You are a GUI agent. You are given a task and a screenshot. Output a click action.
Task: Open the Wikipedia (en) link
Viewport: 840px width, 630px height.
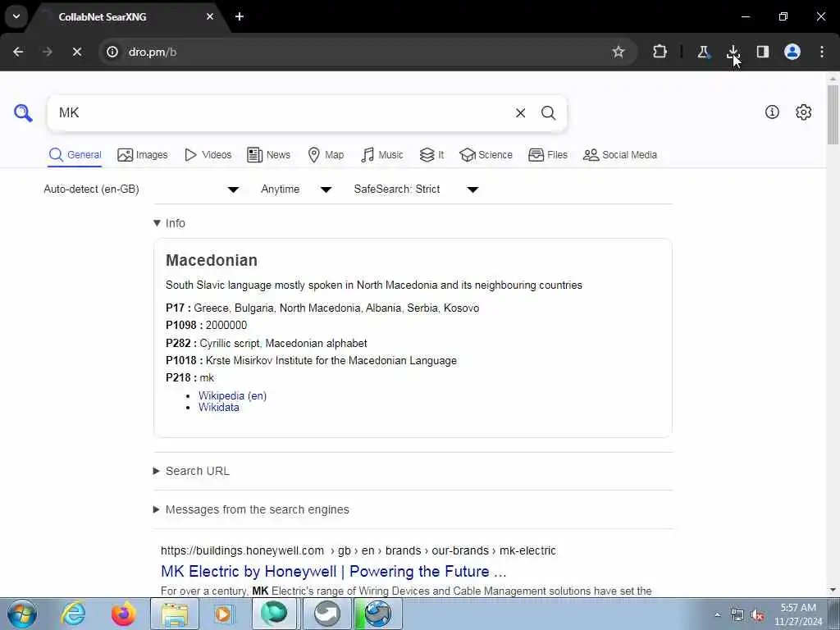point(232,396)
